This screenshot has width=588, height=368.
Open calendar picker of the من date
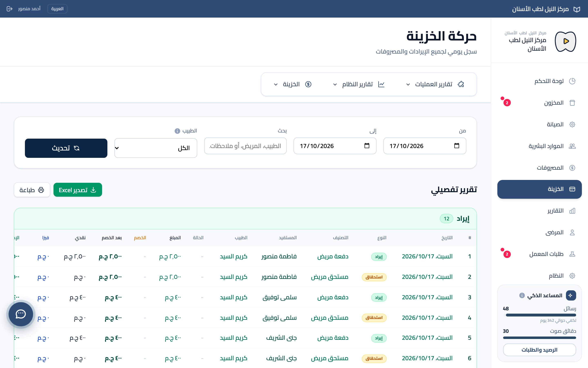coord(457,146)
